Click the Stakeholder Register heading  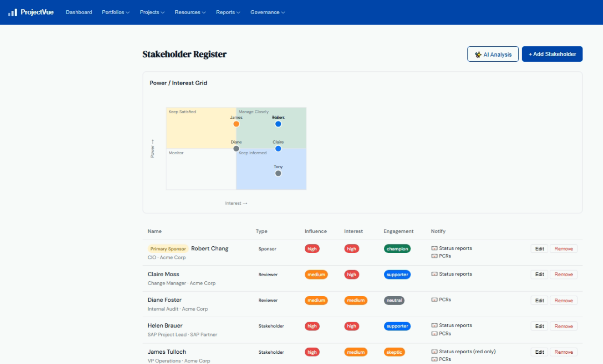[x=185, y=54]
